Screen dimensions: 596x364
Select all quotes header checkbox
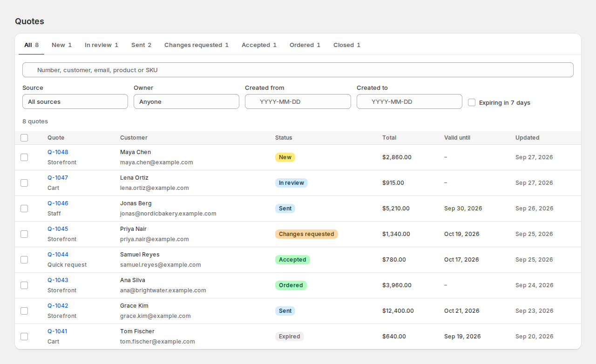pyautogui.click(x=24, y=138)
